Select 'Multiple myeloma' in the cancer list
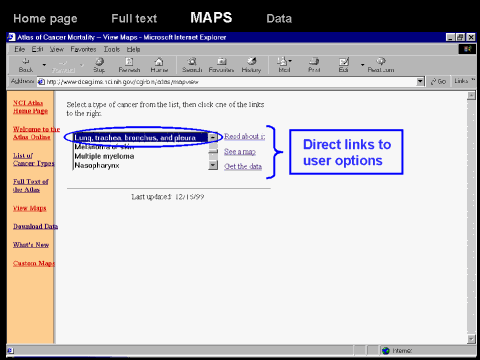This screenshot has height=360, width=480. (104, 156)
